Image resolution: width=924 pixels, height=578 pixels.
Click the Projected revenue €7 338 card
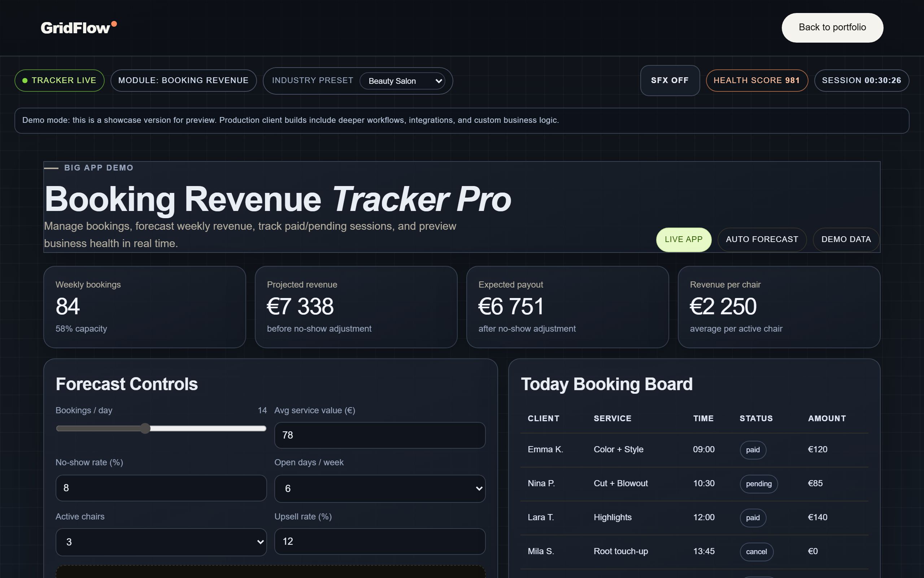pos(356,307)
